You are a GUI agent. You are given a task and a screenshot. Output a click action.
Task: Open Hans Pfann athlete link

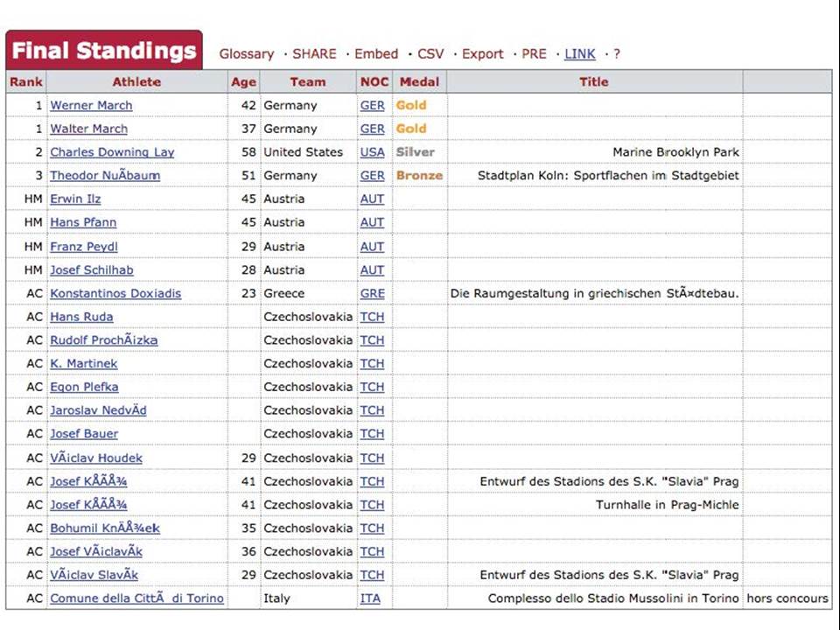point(83,222)
